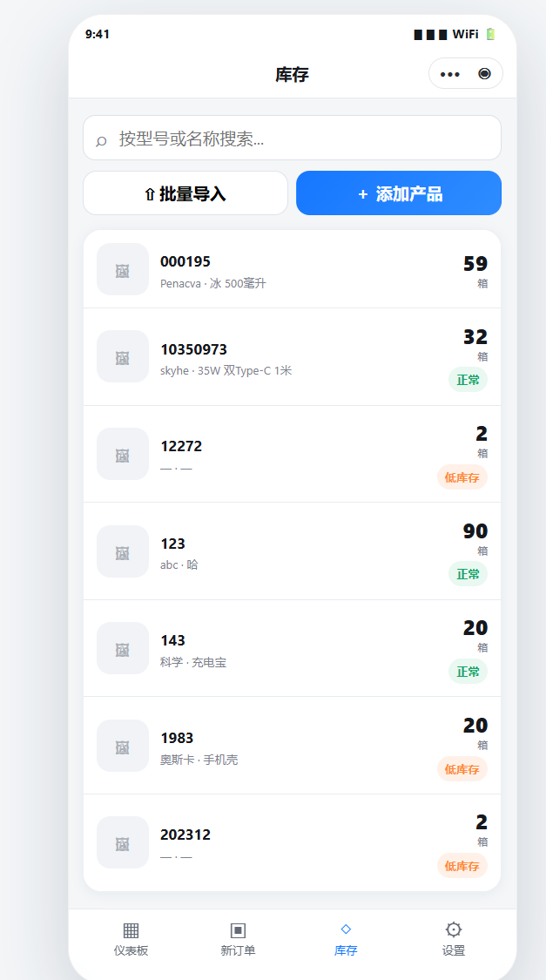Tap the 低库存 badge on item 202312
The width and height of the screenshot is (546, 980).
[462, 866]
